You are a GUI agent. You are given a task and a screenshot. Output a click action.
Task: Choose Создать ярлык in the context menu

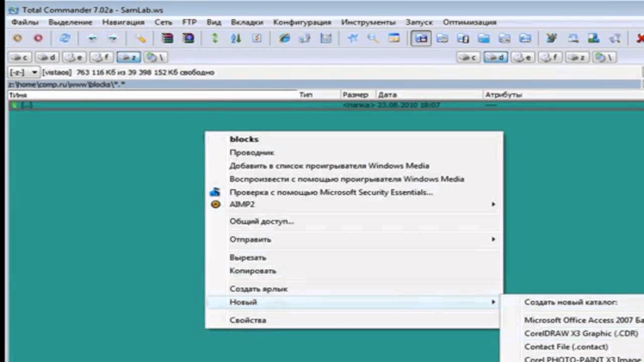[x=353, y=289]
